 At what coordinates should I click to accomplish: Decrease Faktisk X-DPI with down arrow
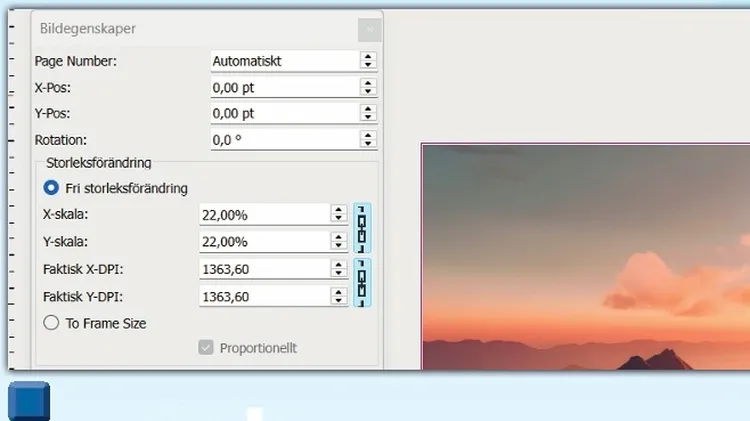click(339, 273)
